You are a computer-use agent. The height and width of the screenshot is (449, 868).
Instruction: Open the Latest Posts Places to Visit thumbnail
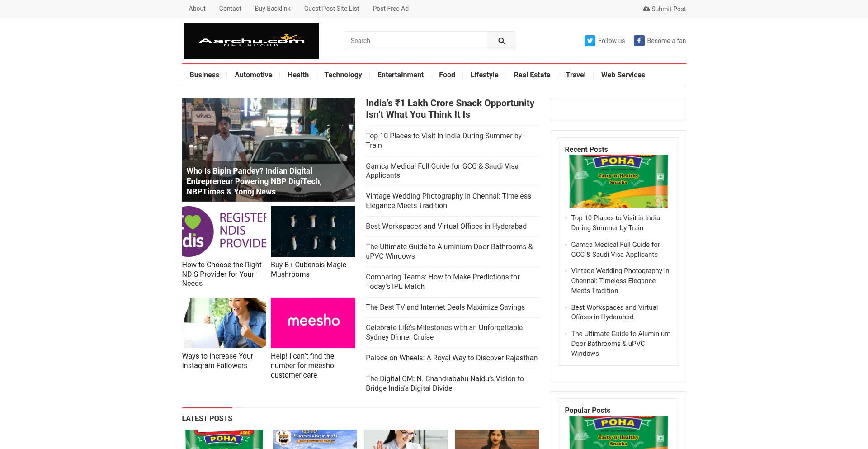point(315,439)
